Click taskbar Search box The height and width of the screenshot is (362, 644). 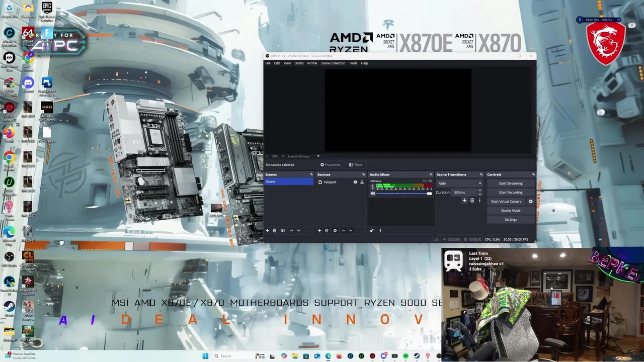(x=239, y=356)
